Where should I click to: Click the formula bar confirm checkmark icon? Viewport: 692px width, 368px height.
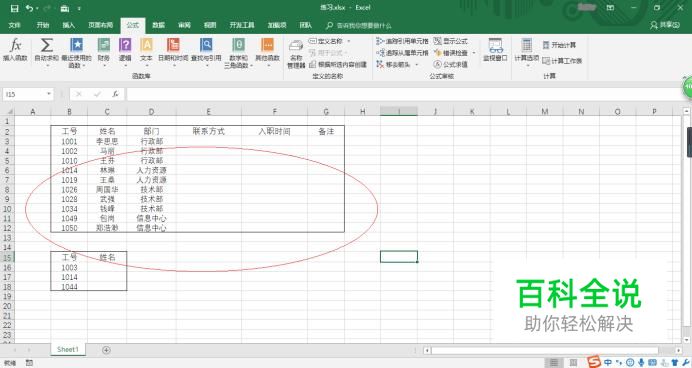click(97, 94)
